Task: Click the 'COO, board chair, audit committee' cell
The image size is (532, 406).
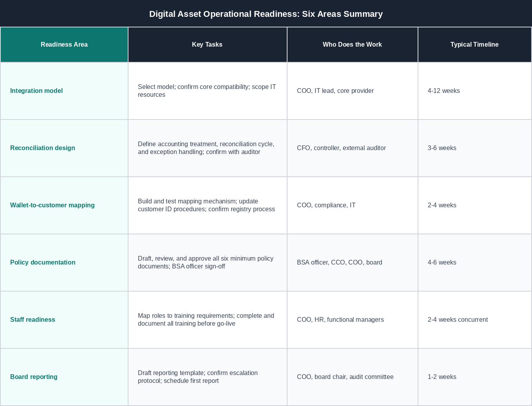Action: coord(353,377)
